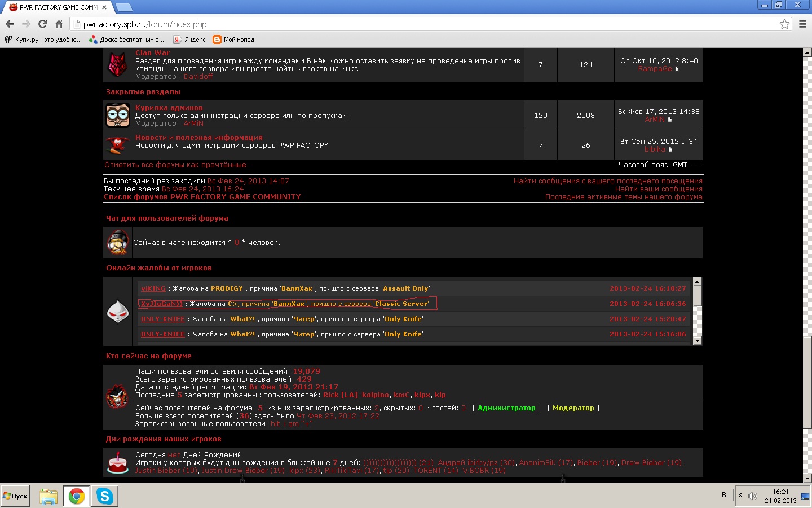Open the Chrome menu icon

tap(802, 24)
